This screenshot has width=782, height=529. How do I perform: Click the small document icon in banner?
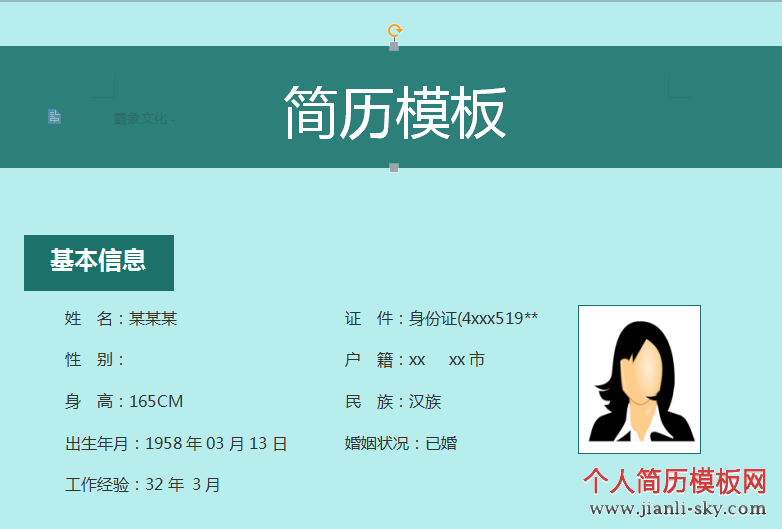pos(55,117)
